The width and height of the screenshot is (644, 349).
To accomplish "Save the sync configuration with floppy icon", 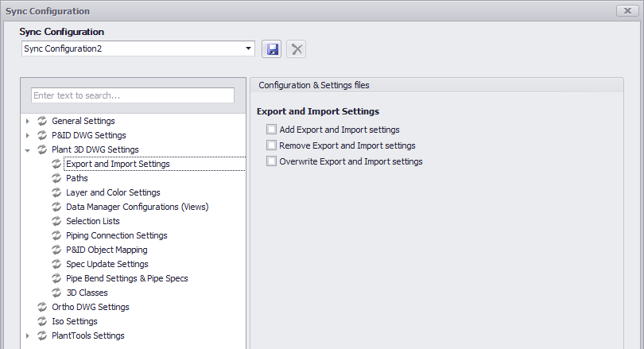I will tap(271, 49).
